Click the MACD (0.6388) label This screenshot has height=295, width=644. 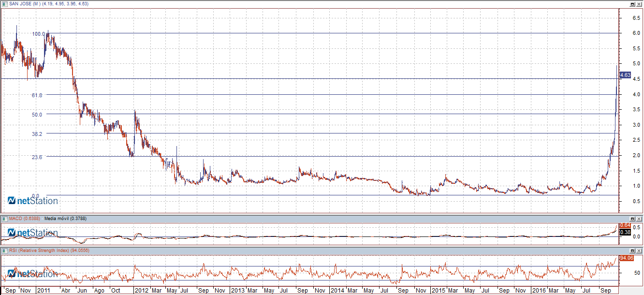[x=24, y=219]
